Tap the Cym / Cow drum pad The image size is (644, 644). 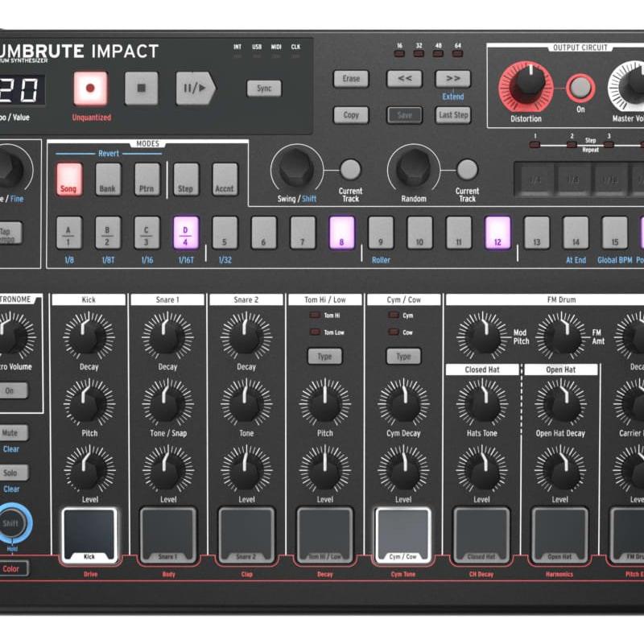(x=403, y=535)
